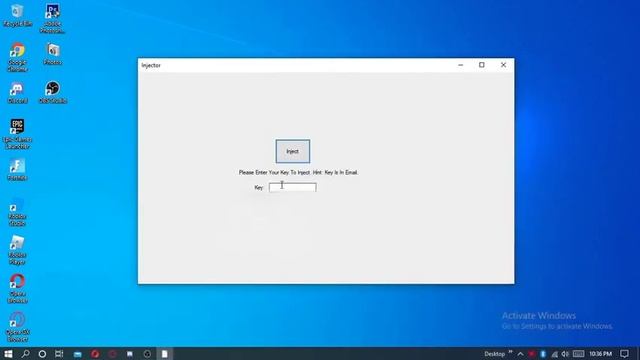Open Cortana circle on taskbar

click(42, 354)
